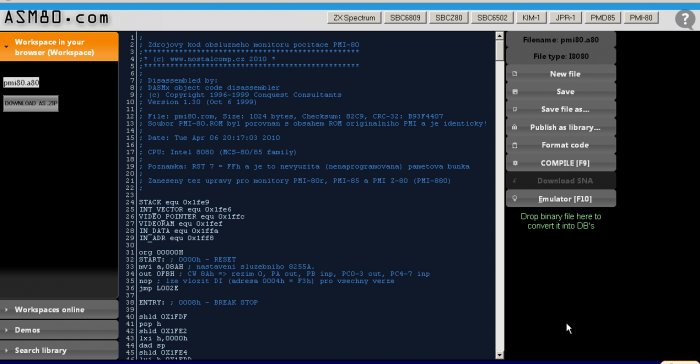This screenshot has width=700, height=364.
Task: Select the KIM-1 target button
Action: pyautogui.click(x=531, y=18)
